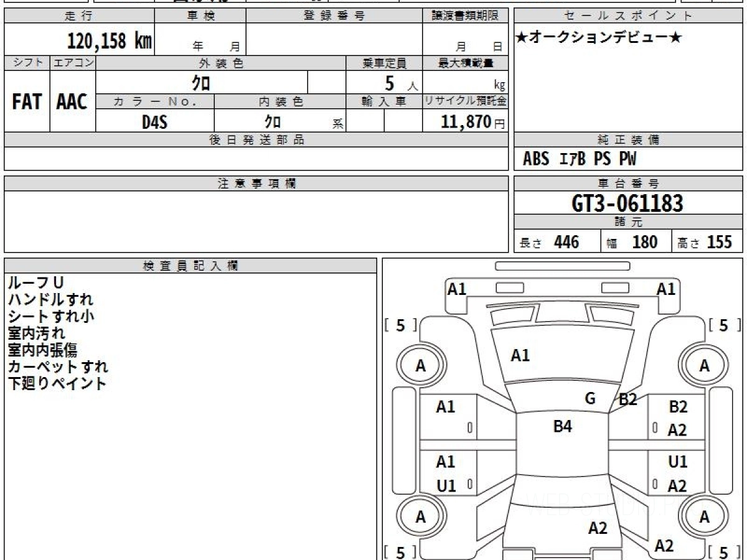
Task: Select the mileage value 120,158 km
Action: 110,41
